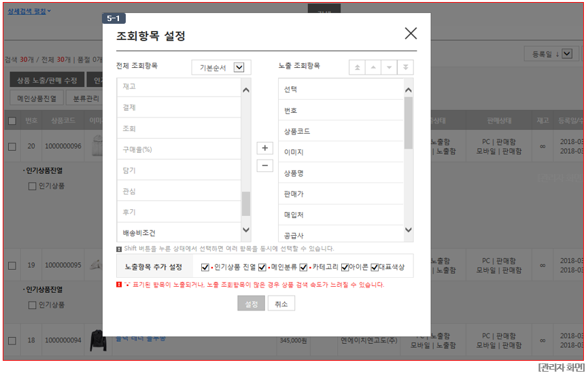Select 관심 in 전체 조회항목 list
588x373 pixels.
pyautogui.click(x=179, y=191)
